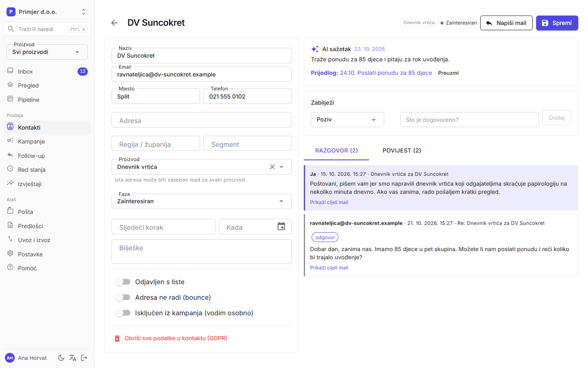This screenshot has width=588, height=368.
Task: Expand the Svi proizvodi product filter
Action: (x=47, y=52)
